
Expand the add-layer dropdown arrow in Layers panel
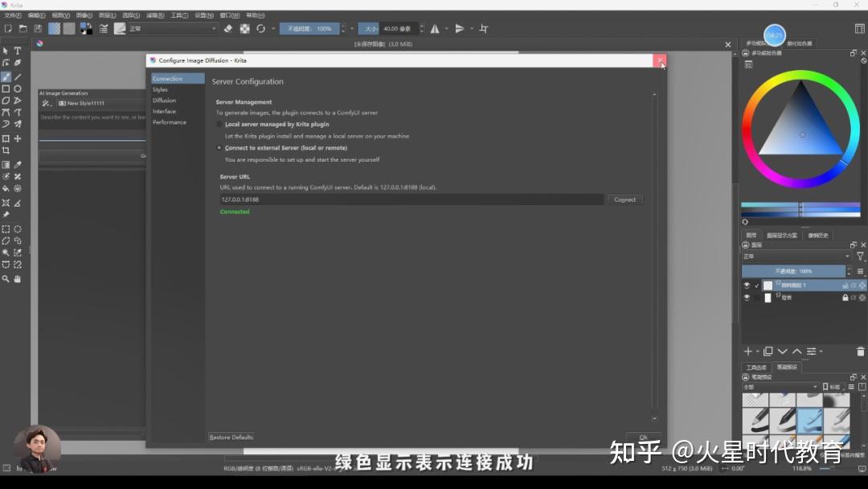[x=756, y=351]
